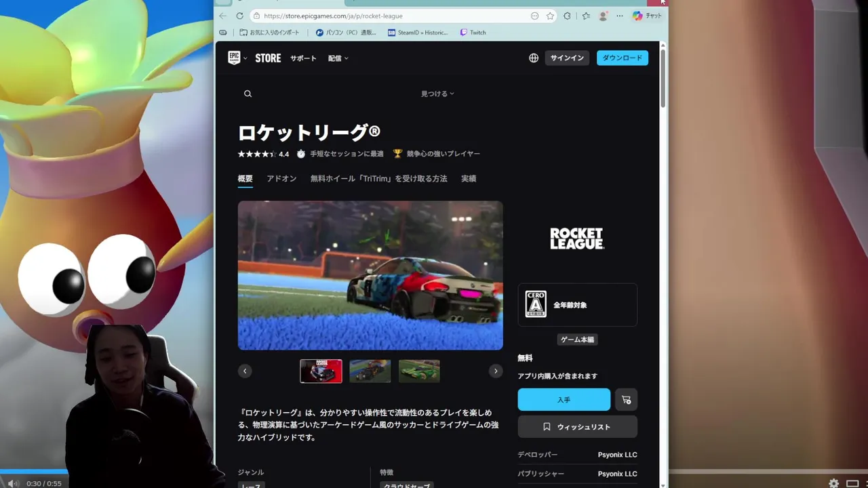Click the ゲーム本編 tag
868x488 pixels.
[x=577, y=340]
